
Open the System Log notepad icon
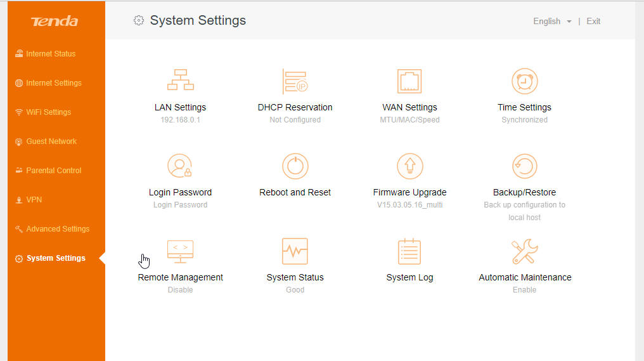409,251
